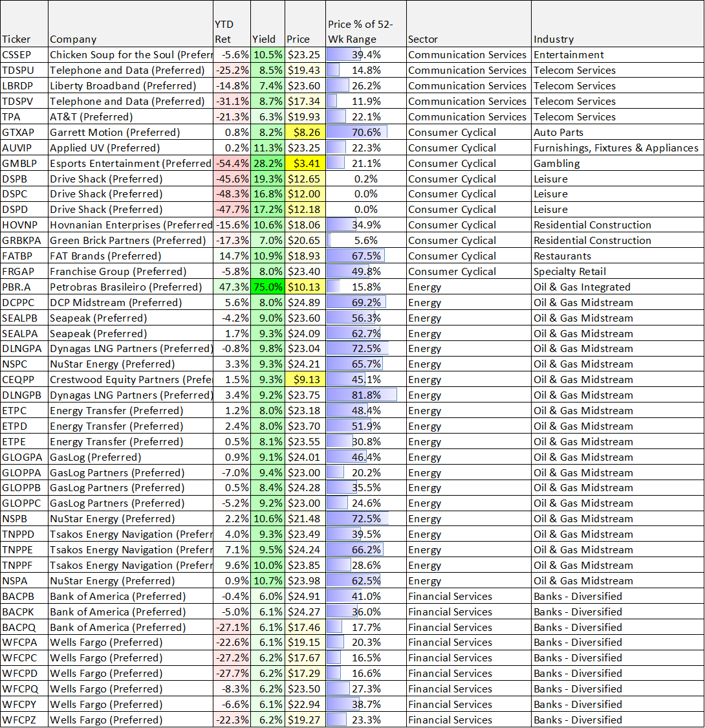Select ticker WFCPA
Screen dimensions: 705x728
coord(24,643)
